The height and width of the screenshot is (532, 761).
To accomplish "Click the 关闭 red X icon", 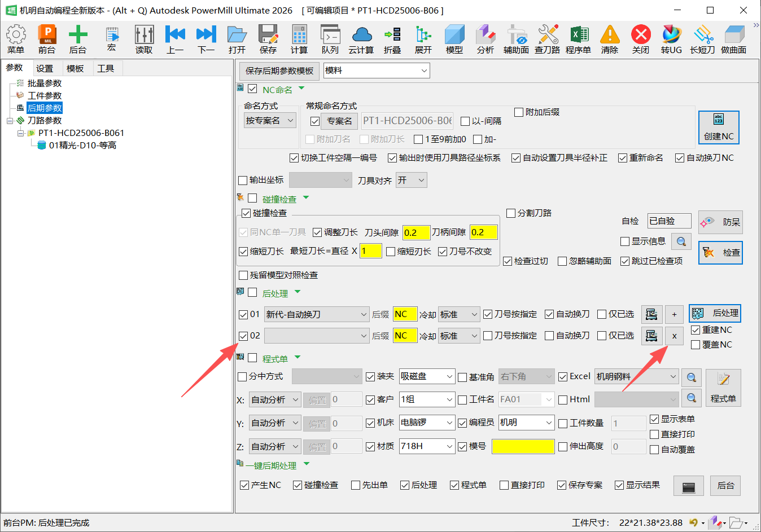I will [x=641, y=39].
